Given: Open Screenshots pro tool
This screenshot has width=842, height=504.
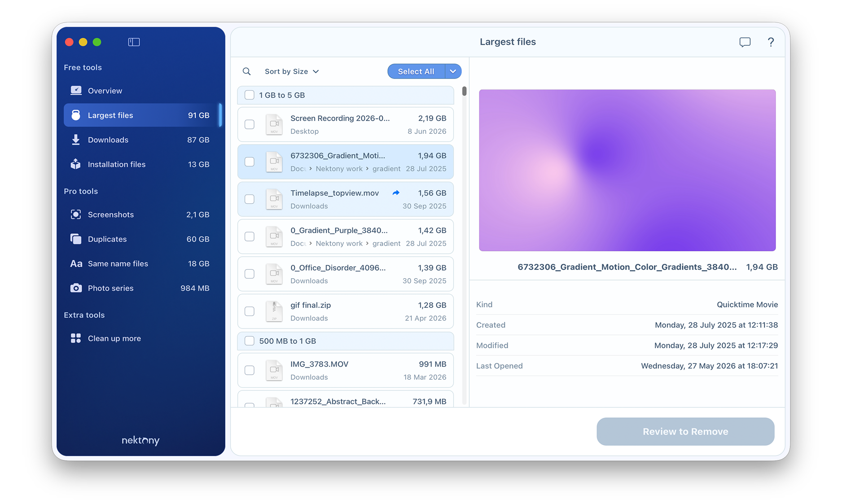Looking at the screenshot, I should pos(141,215).
